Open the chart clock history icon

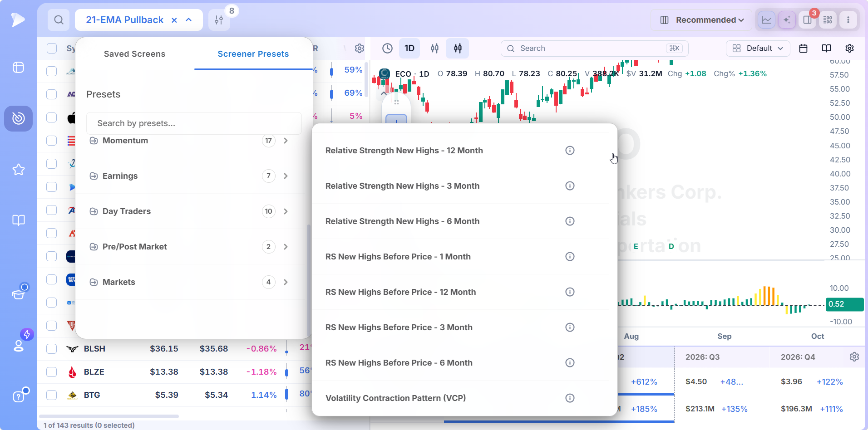coord(387,49)
